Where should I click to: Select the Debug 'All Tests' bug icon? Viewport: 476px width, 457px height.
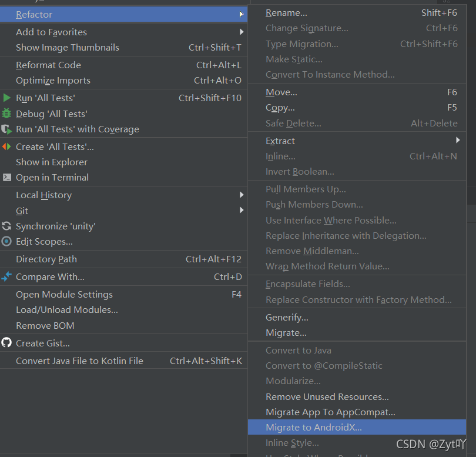point(7,114)
